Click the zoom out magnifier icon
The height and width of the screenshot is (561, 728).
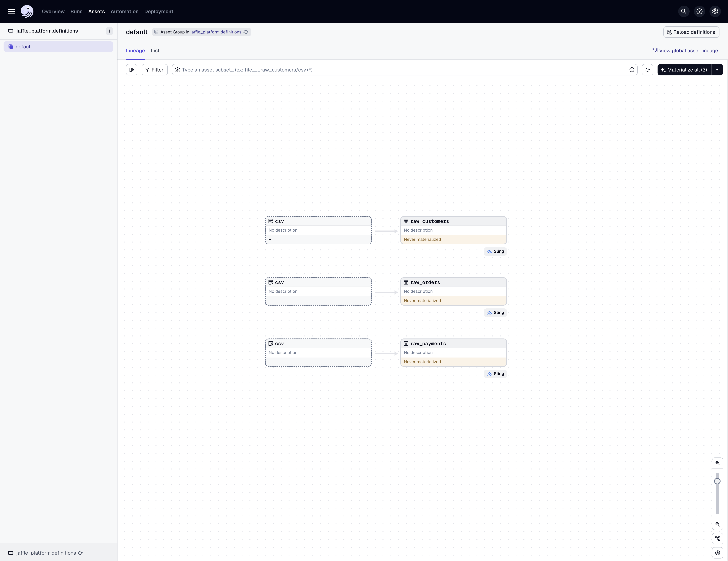[717, 524]
